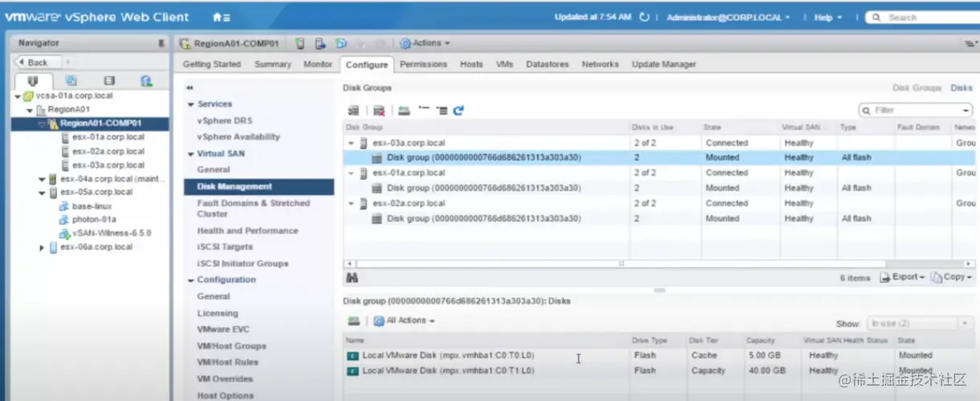This screenshot has height=401, width=980.
Task: Collapse the vcsa-01a.corp.local tree node
Action: 18,96
